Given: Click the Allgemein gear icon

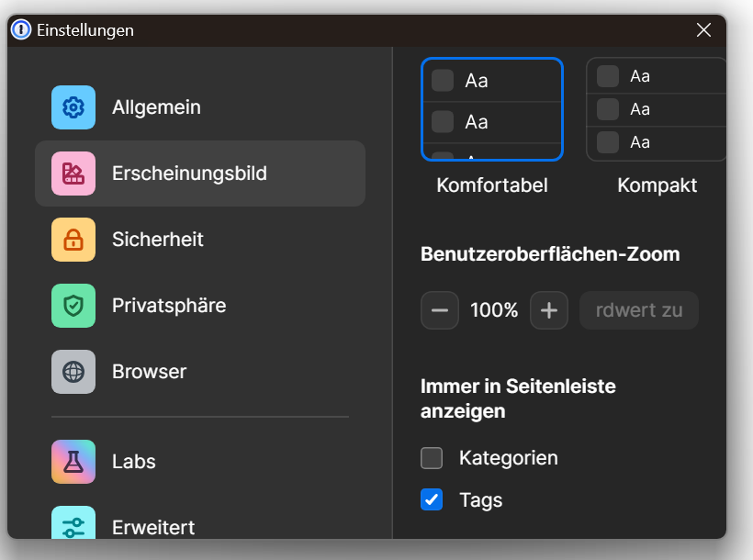Looking at the screenshot, I should (x=73, y=107).
